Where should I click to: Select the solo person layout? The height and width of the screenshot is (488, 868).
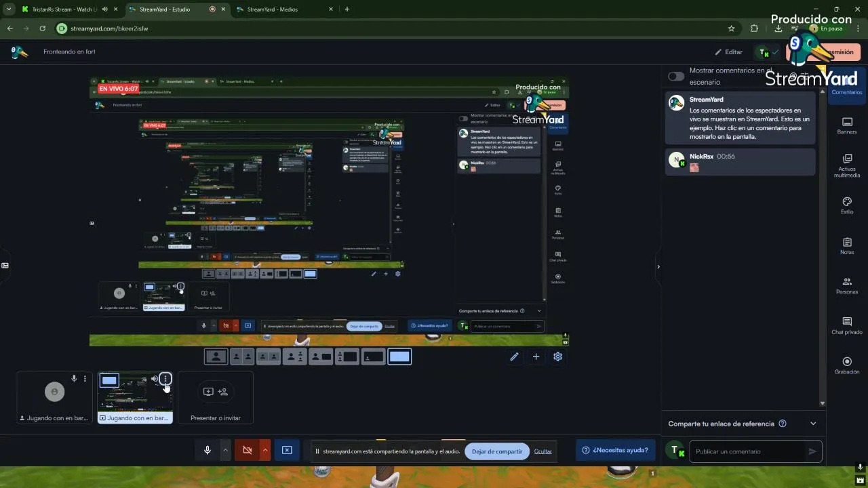[x=216, y=357]
